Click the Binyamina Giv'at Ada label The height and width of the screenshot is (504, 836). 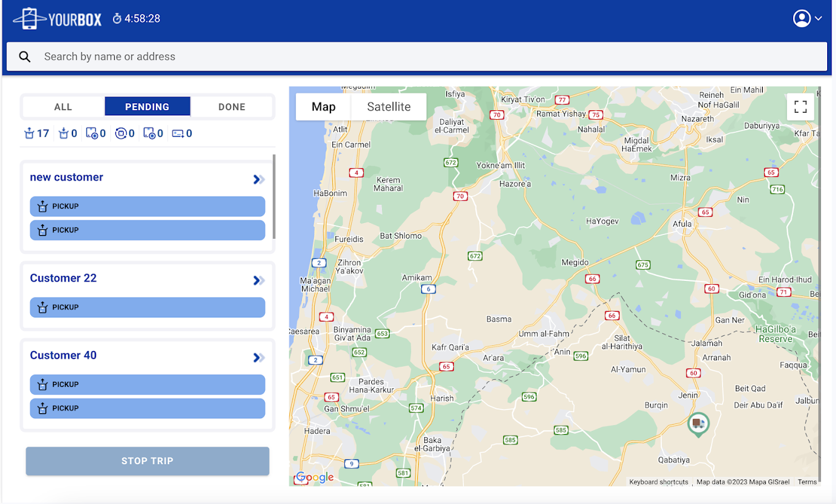[352, 333]
